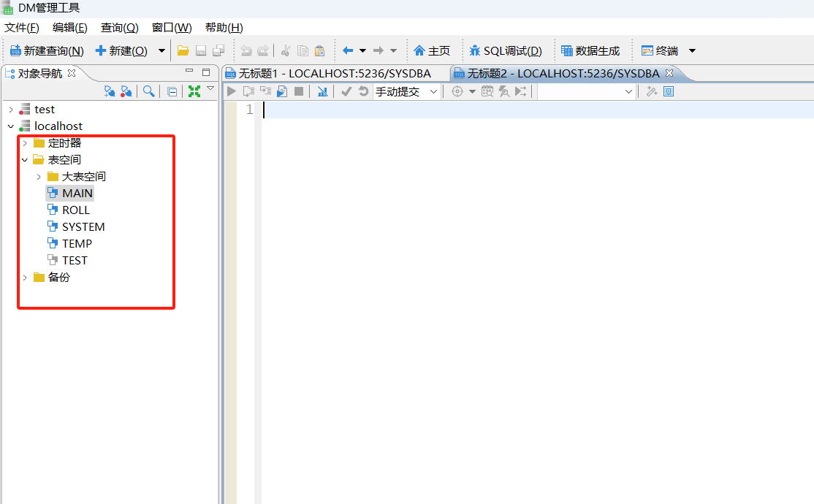Image resolution: width=814 pixels, height=504 pixels.
Task: Click the yellow open-file folder icon in toolbar
Action: point(183,50)
